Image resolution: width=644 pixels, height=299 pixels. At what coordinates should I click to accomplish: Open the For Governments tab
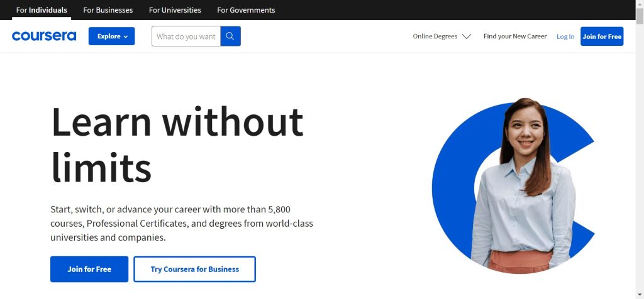point(246,10)
